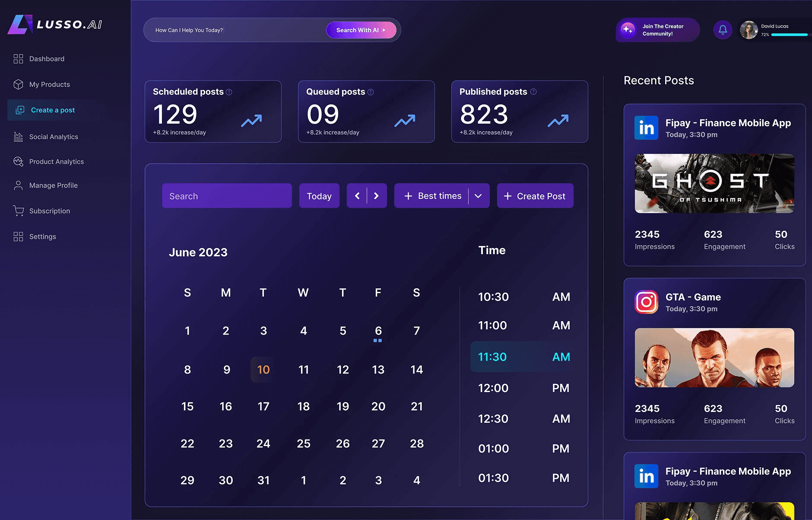This screenshot has width=812, height=520.
Task: Click the Queued posts help icon
Action: 371,92
